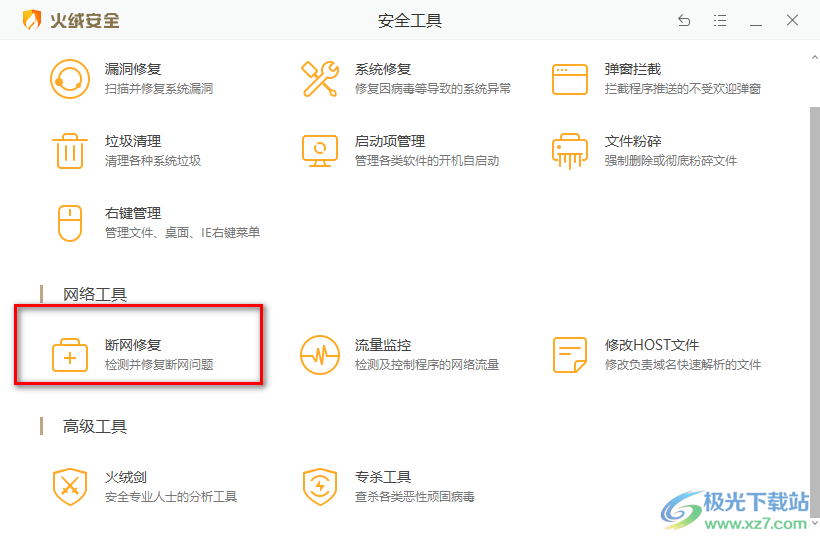Select the 启动项管理 title text
The height and width of the screenshot is (540, 820).
point(390,141)
